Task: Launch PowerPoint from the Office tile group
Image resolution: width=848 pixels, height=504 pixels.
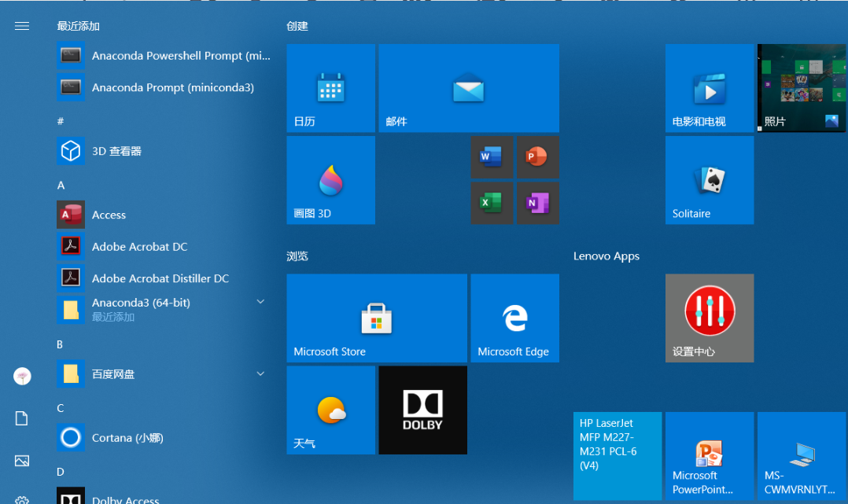Action: coord(537,156)
